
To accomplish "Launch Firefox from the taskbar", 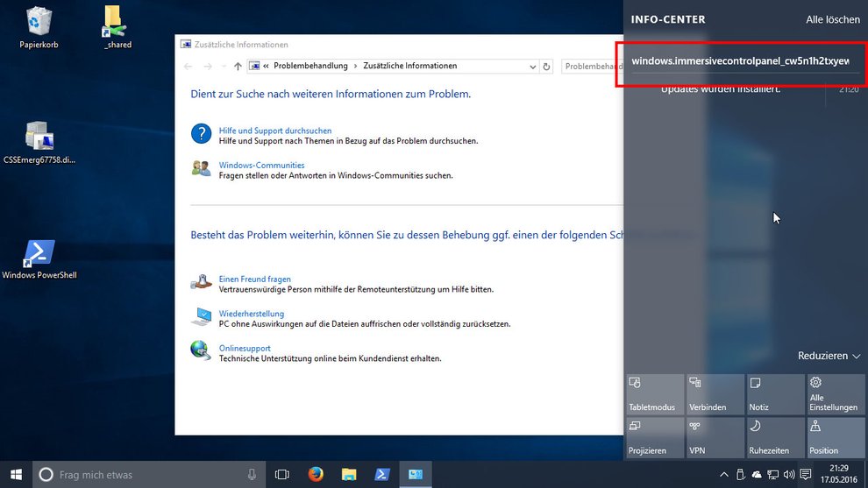I will coord(316,475).
